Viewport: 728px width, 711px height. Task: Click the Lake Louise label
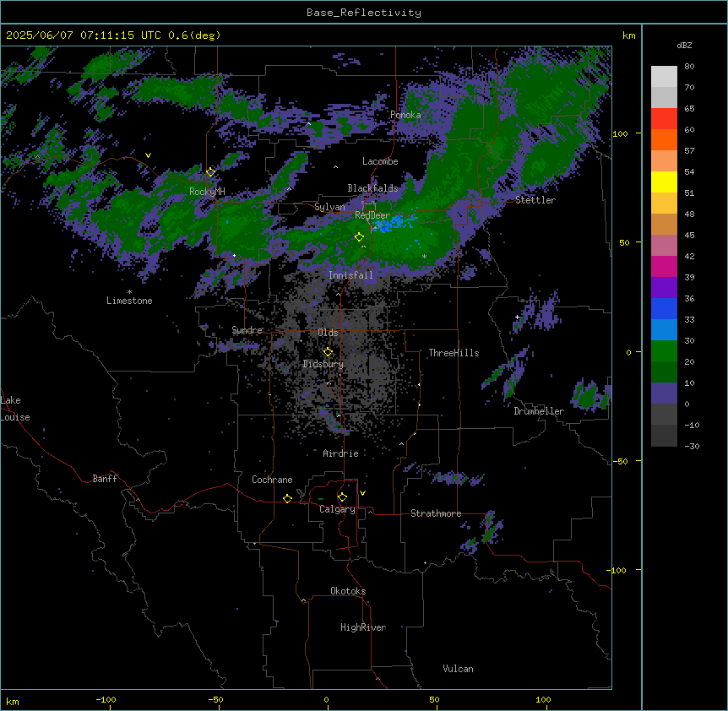[x=15, y=409]
